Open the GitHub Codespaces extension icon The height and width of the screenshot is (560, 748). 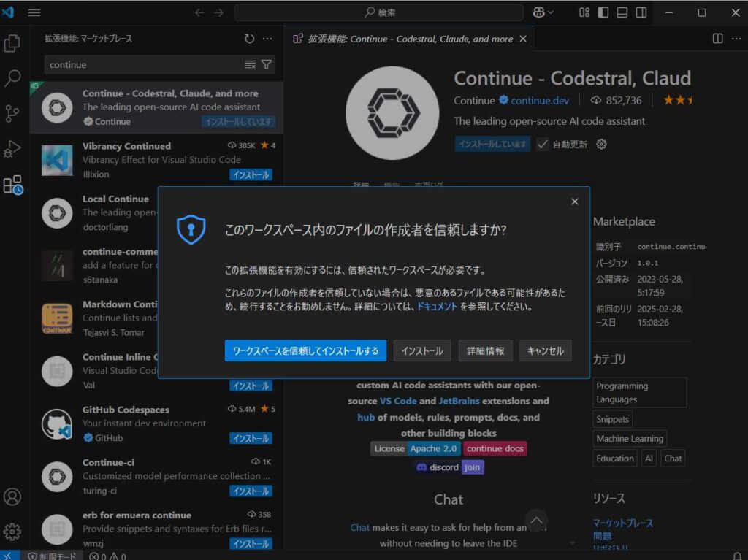point(57,424)
